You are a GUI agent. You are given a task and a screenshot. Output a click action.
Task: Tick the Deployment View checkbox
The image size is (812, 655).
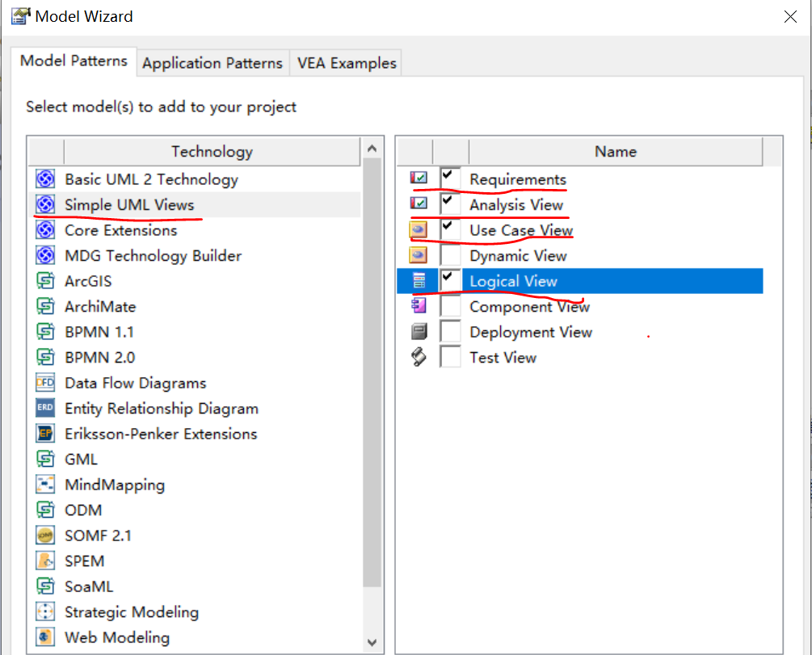pyautogui.click(x=450, y=332)
